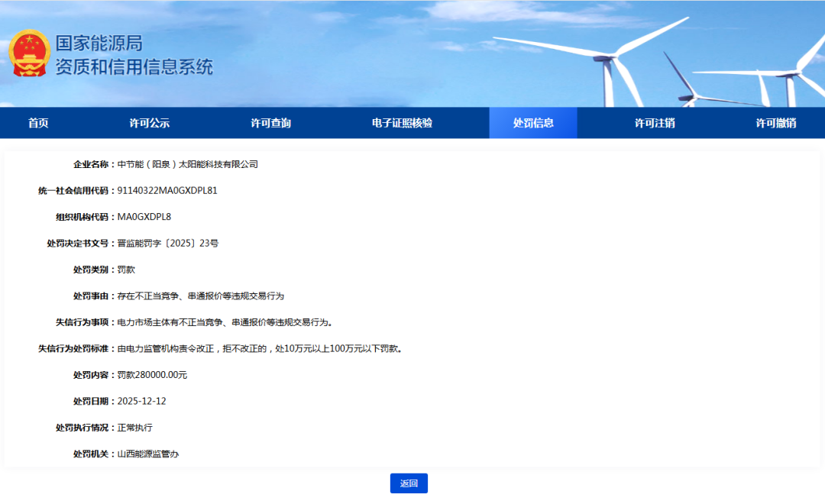
Task: Click the penalty date 2025-12-12
Action: tap(141, 402)
